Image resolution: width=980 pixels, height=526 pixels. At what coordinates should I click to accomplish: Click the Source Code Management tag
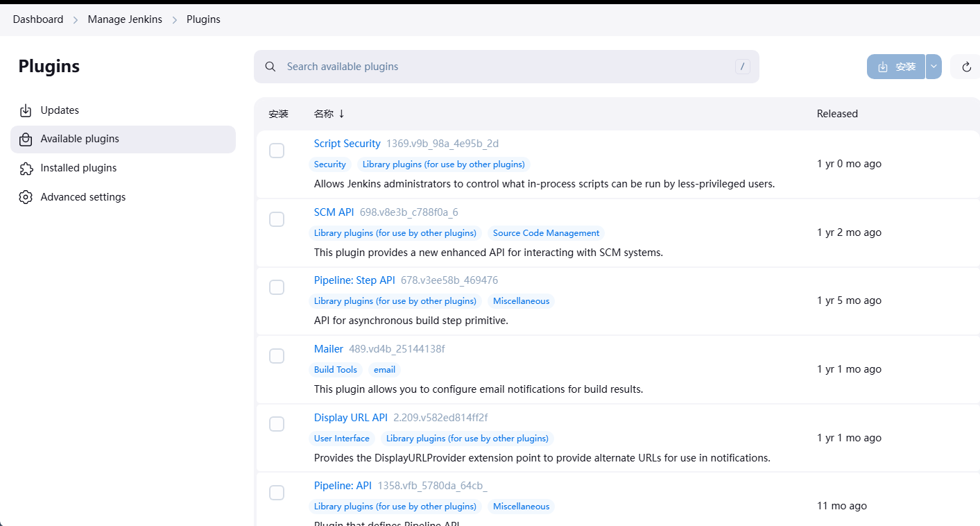pyautogui.click(x=547, y=233)
